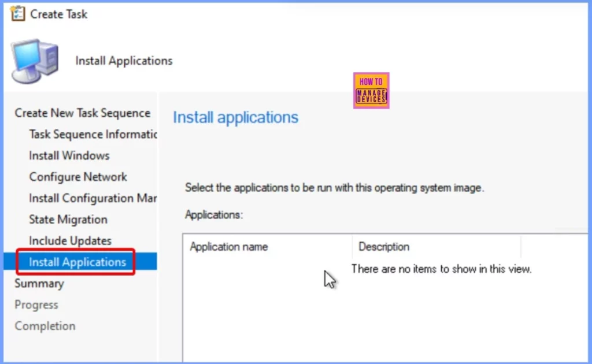Select Create New Task Sequence step
592x364 pixels.
tap(82, 113)
